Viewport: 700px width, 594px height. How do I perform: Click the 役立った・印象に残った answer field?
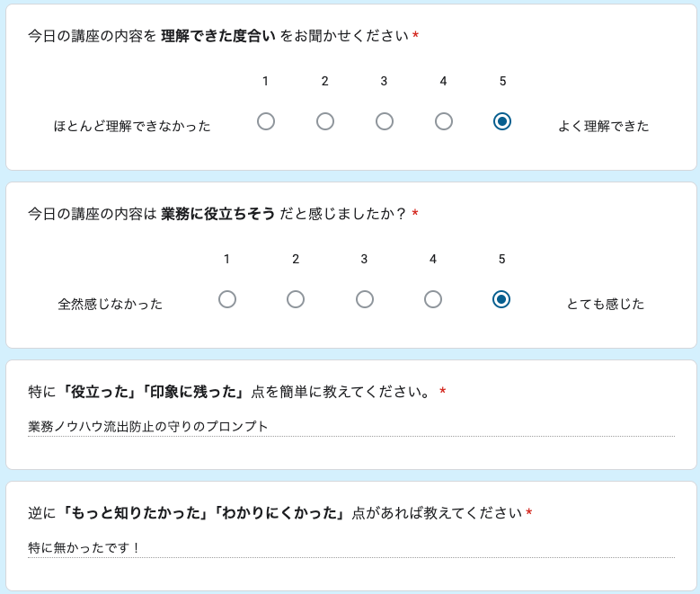coord(350,427)
